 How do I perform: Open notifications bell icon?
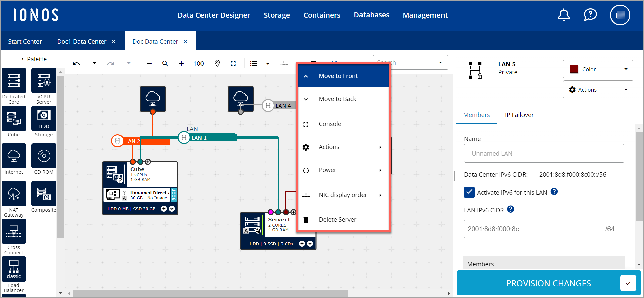point(564,15)
